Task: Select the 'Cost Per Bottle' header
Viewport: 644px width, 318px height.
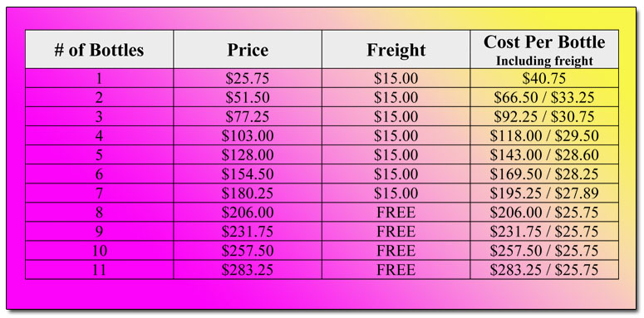Action: (x=544, y=49)
